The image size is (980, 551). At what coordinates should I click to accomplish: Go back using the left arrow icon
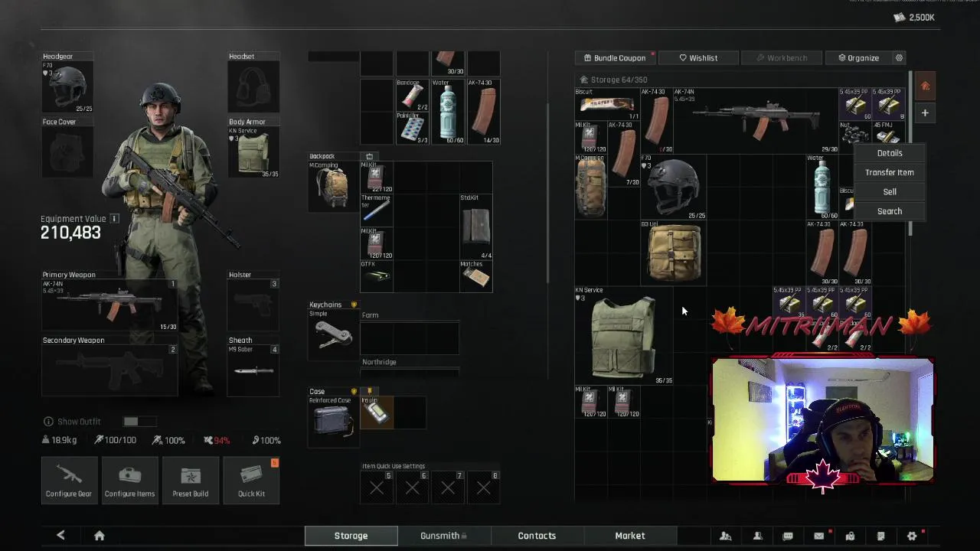(x=60, y=536)
